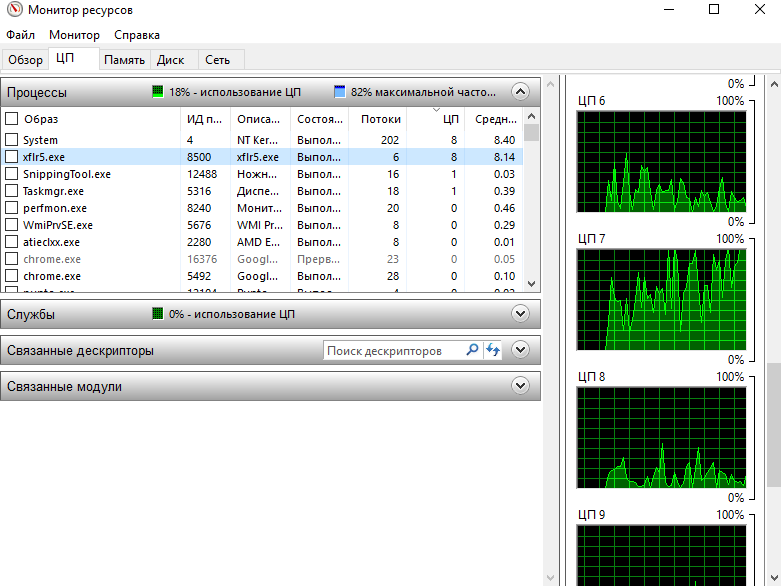Click the Прерв... status of chrome.exe
Screen dimensions: 781x586
tap(318, 259)
